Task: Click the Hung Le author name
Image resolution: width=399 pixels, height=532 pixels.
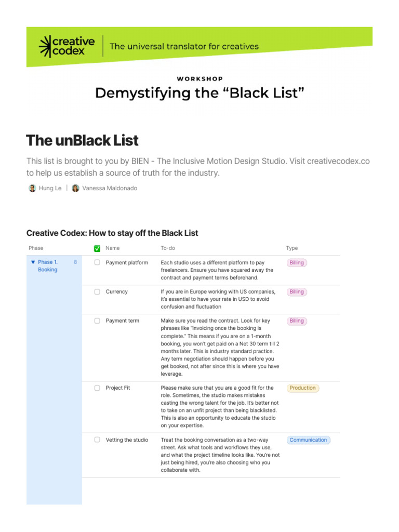Action: [50, 188]
